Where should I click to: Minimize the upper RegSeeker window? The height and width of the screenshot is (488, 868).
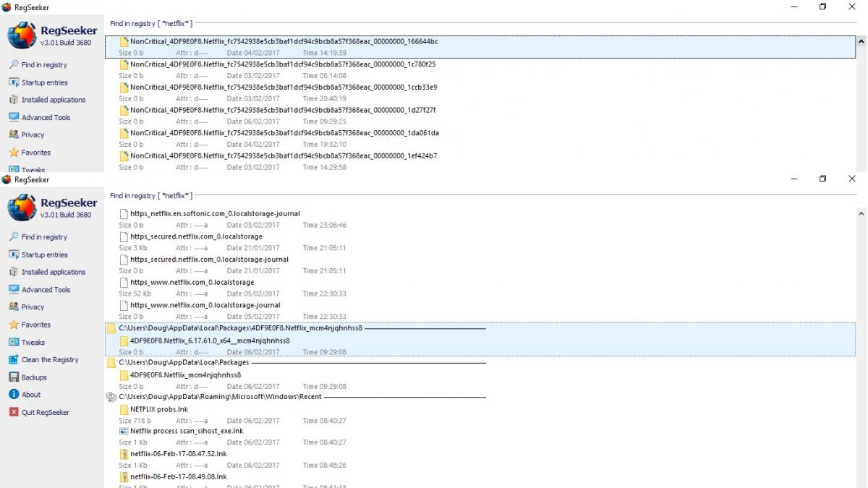794,7
